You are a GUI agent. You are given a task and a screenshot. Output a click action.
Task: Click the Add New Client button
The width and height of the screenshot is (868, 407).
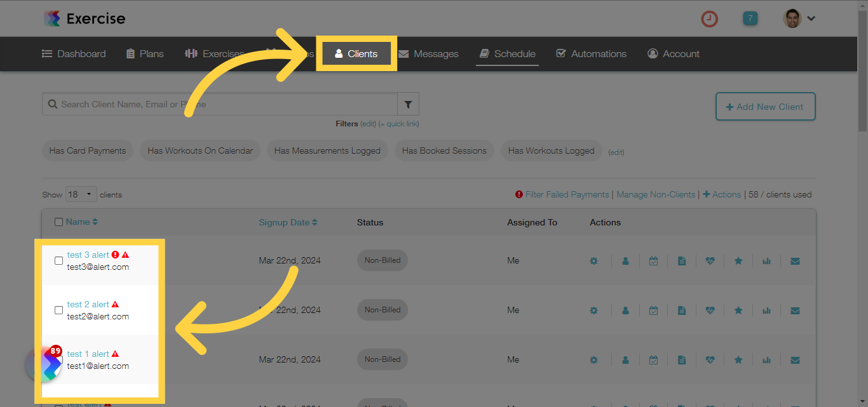click(x=765, y=106)
